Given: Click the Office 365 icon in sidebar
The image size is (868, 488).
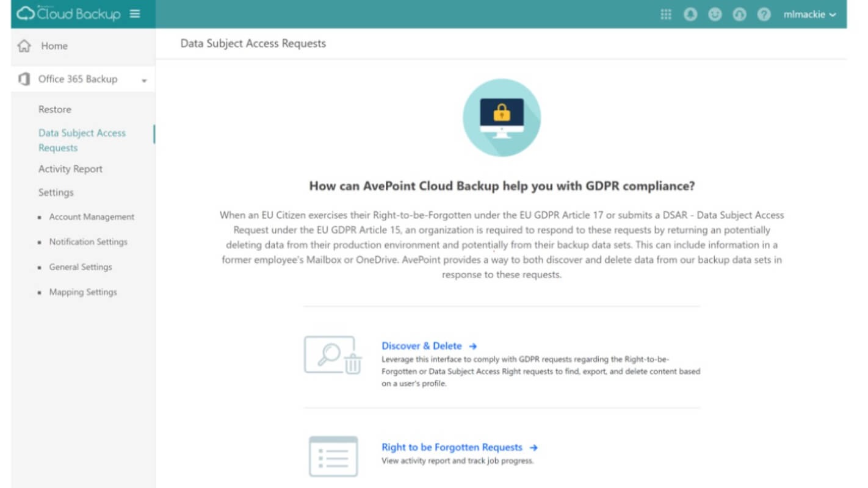Looking at the screenshot, I should [24, 79].
